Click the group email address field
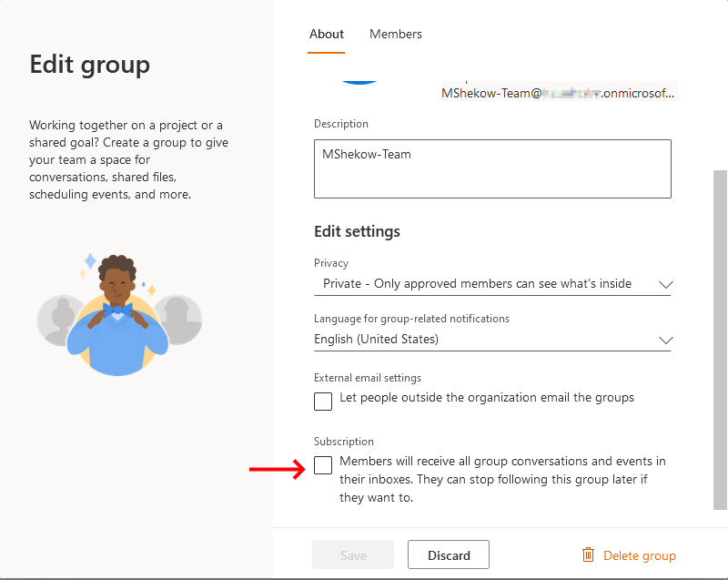 pos(559,93)
